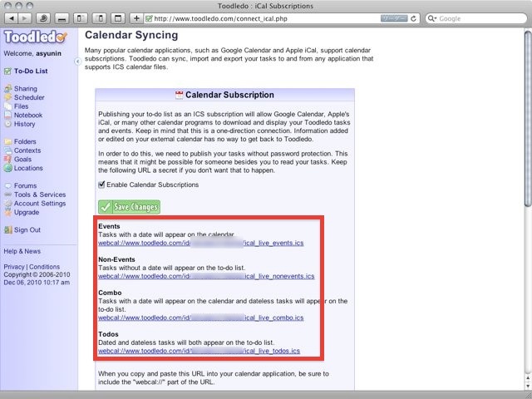Open the Contexts link
The image size is (532, 399).
[27, 150]
